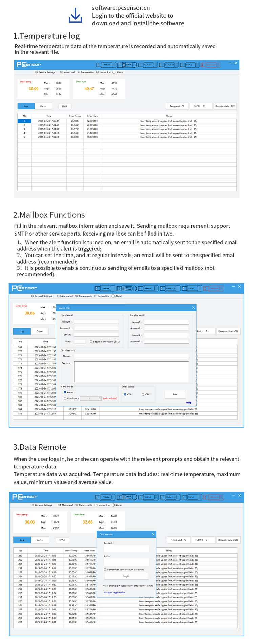Pick black-labeled USB device icon, Temperature log window
The height and width of the screenshot is (644, 254).
click(106, 65)
